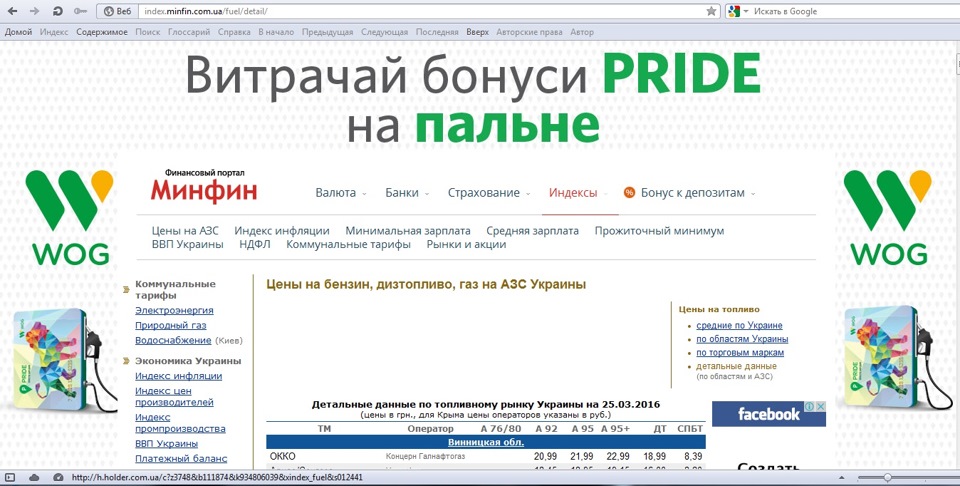This screenshot has width=960, height=486.
Task: Click the facebook ad banner
Action: click(x=768, y=414)
